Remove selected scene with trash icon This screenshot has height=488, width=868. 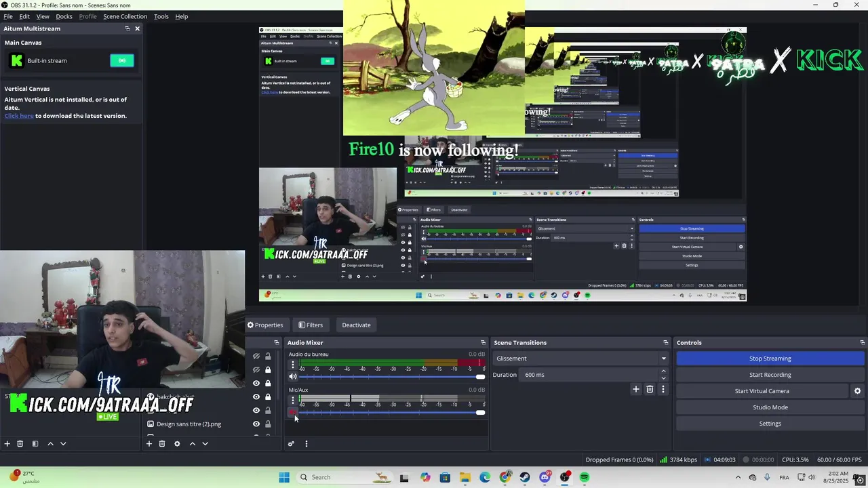[x=20, y=444]
